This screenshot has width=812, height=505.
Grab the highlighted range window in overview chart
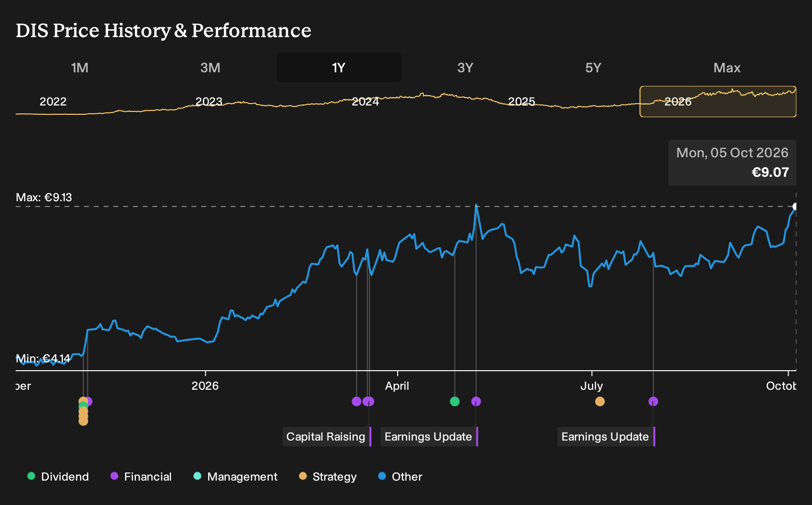coord(718,102)
